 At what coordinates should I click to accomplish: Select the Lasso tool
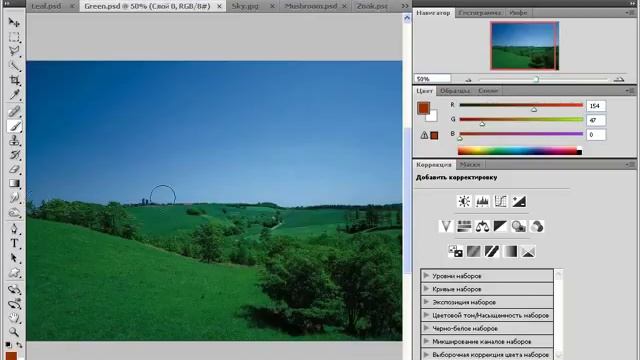pos(14,51)
